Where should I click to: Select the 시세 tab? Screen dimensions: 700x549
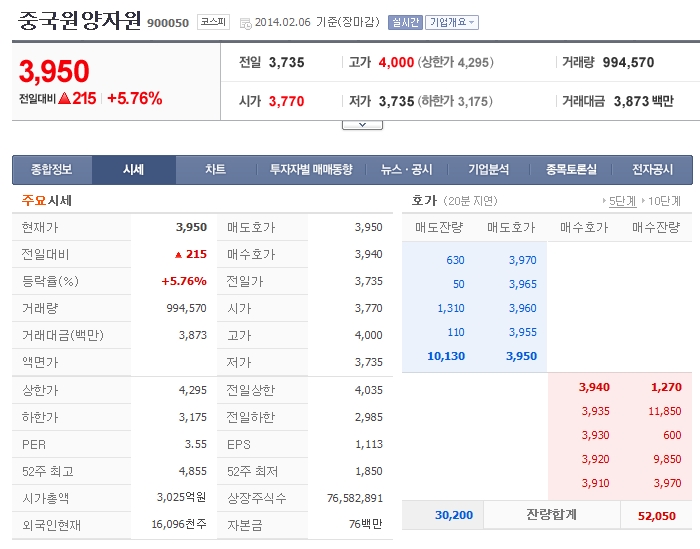(133, 170)
